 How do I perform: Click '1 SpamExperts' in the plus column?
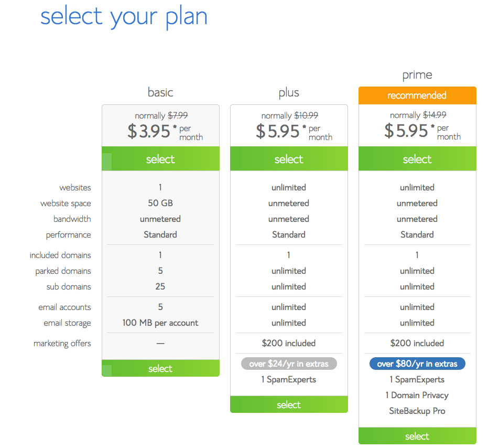point(289,379)
